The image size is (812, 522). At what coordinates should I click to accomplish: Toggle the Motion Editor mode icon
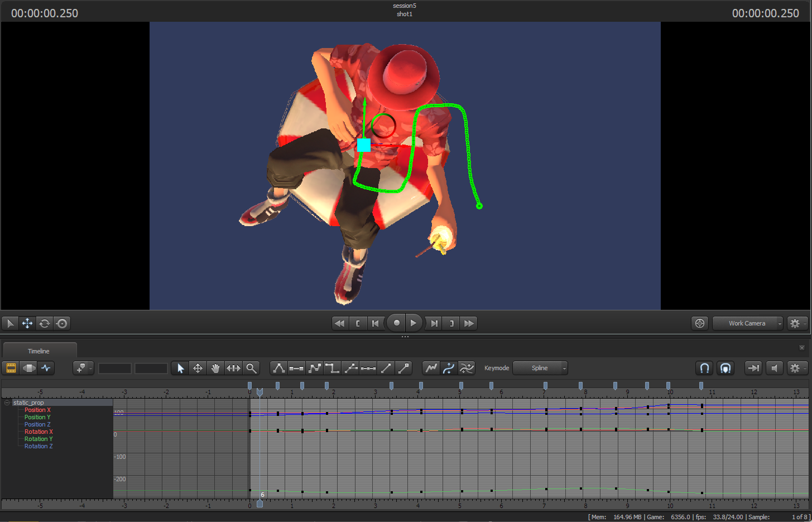[28, 368]
